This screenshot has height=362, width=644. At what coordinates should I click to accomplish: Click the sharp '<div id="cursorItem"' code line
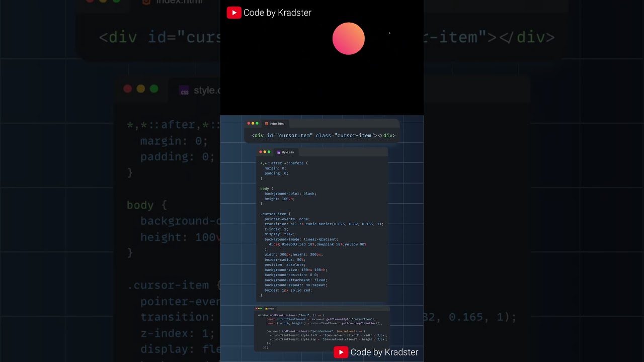(x=324, y=136)
